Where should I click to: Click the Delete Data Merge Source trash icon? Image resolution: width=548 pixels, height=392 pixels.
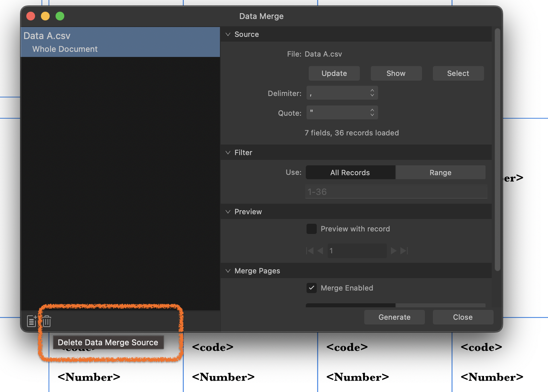(x=47, y=321)
